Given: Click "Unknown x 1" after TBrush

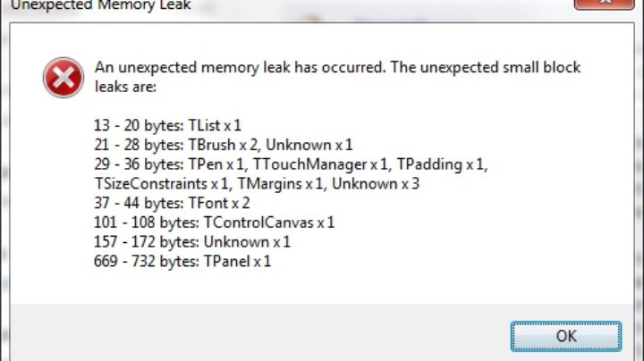Looking at the screenshot, I should point(309,145).
